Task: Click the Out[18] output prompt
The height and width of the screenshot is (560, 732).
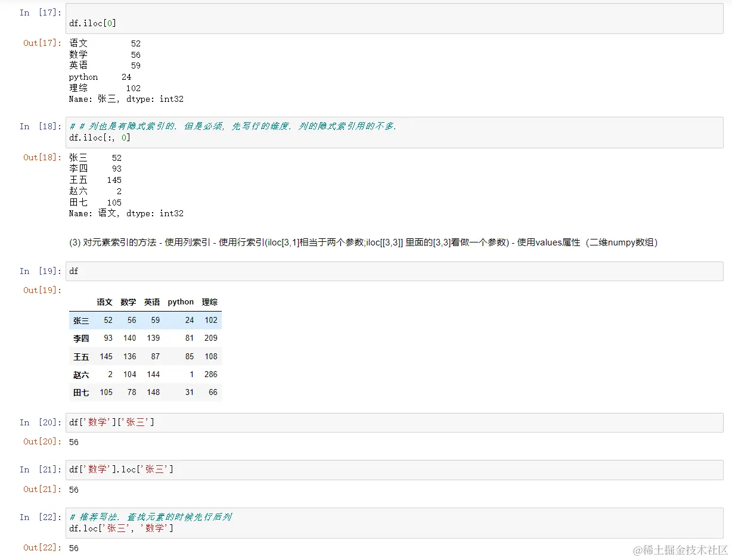Action: click(x=42, y=157)
